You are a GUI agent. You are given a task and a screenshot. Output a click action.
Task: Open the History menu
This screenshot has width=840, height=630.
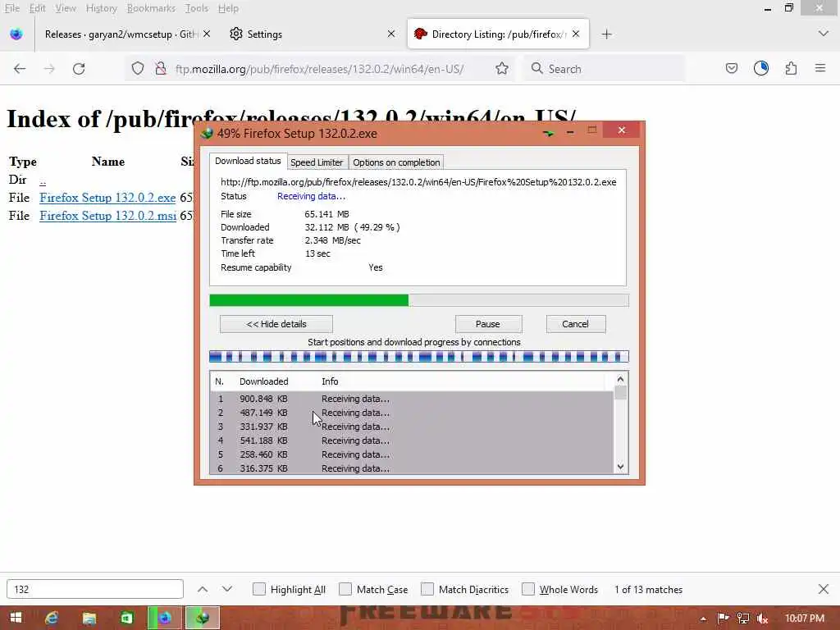(101, 8)
